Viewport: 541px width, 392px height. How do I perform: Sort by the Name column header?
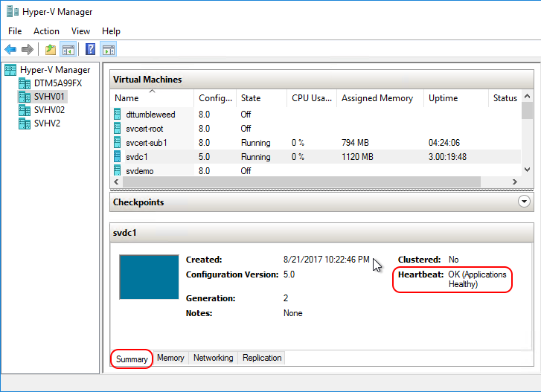tap(152, 98)
